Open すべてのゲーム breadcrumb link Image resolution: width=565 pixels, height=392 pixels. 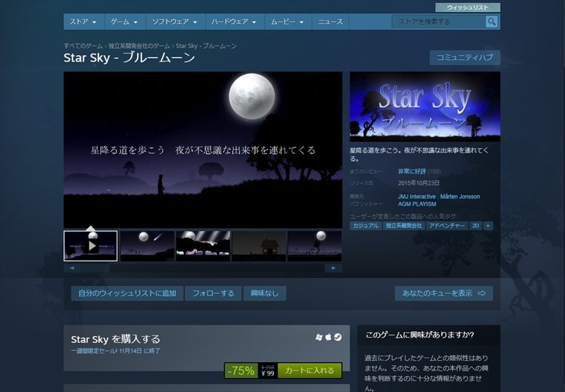(x=83, y=46)
